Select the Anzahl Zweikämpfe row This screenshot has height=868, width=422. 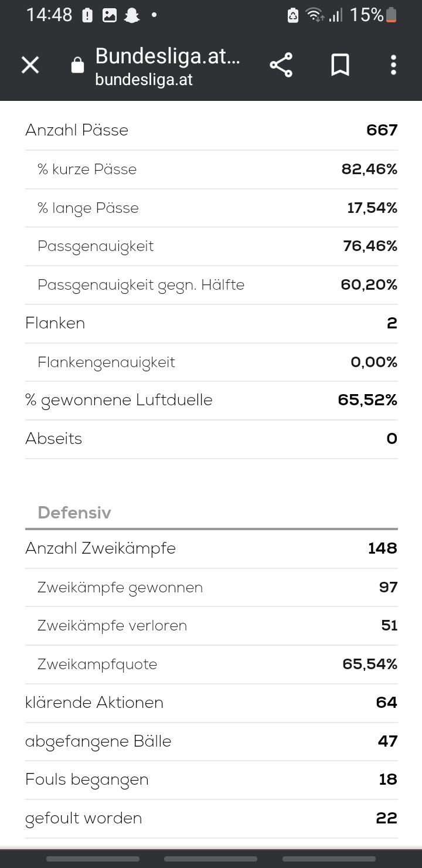[x=211, y=548]
